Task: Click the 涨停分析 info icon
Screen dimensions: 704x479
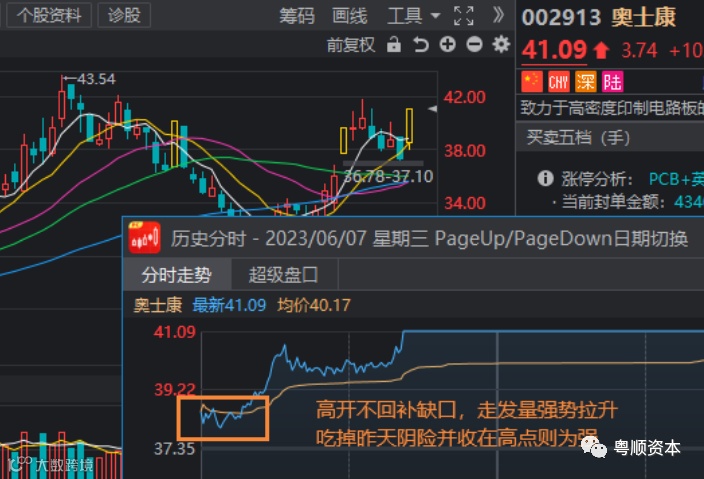Action: [546, 178]
